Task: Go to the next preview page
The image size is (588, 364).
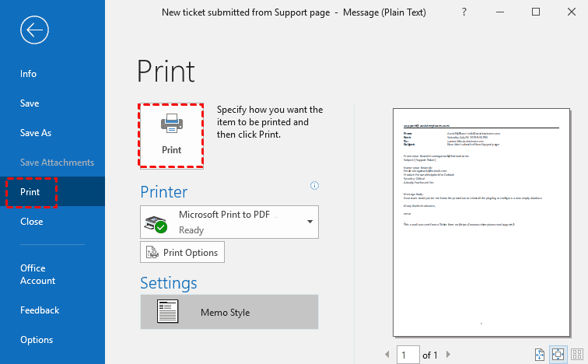Action: tap(450, 355)
